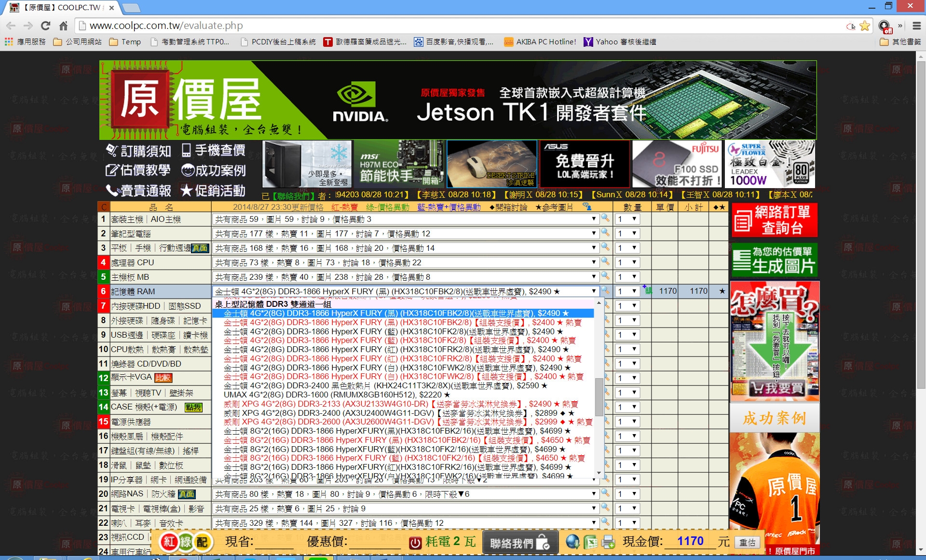Click the 點我 badge beside CASE 機殼
Screen dimensions: 926x560
tap(193, 407)
